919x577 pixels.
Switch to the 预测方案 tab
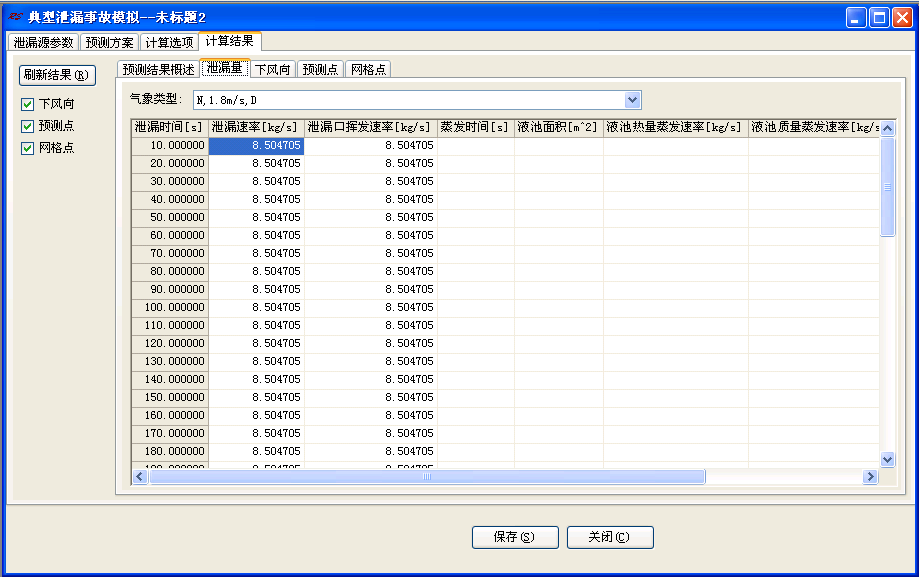pos(109,42)
